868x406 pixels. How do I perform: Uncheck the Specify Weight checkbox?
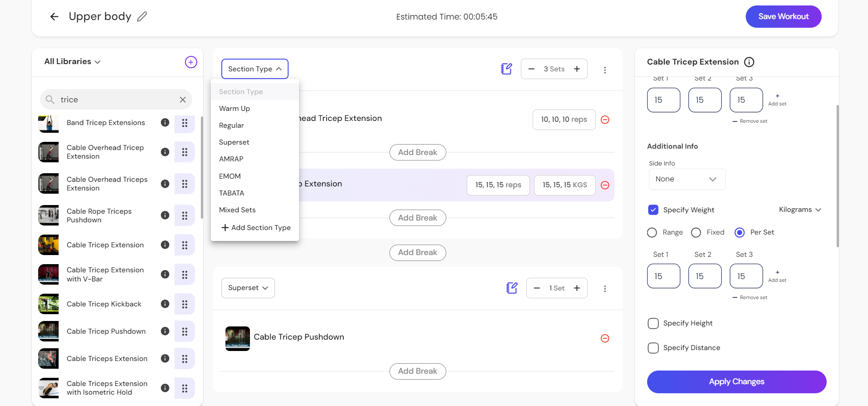pos(653,210)
